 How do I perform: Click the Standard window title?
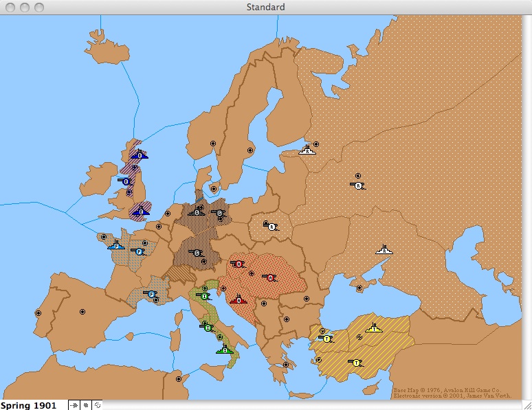click(x=266, y=7)
